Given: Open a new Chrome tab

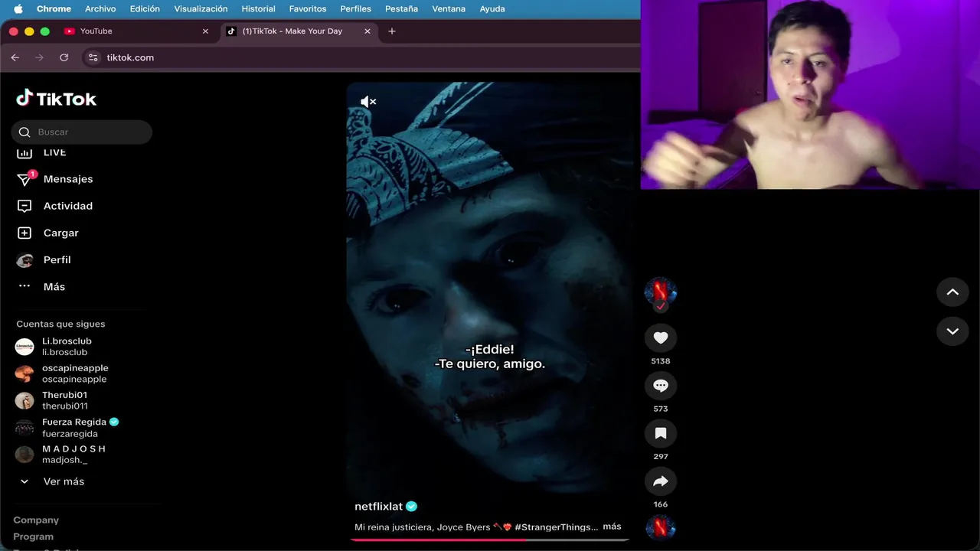Looking at the screenshot, I should pos(392,31).
